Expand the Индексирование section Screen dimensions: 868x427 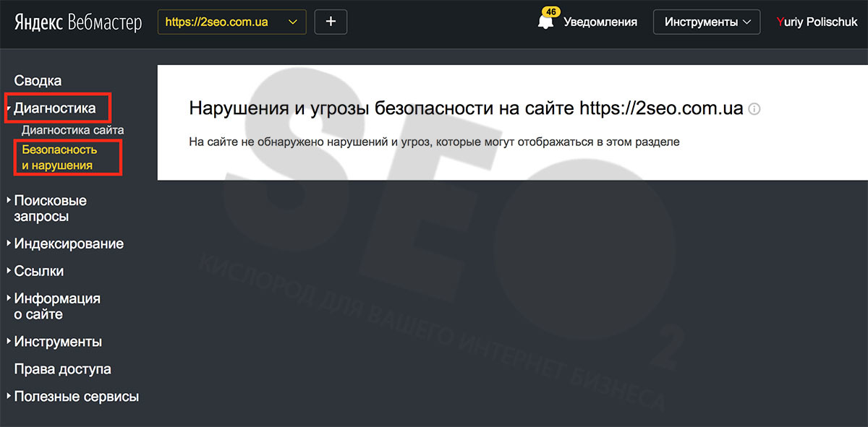point(68,243)
